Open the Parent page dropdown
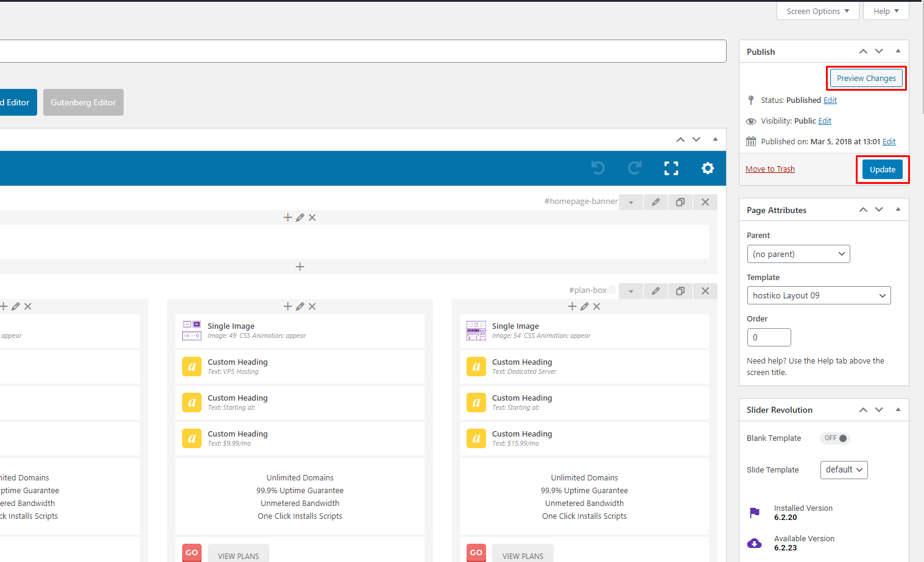Screen dimensions: 924x562 pyautogui.click(x=798, y=254)
